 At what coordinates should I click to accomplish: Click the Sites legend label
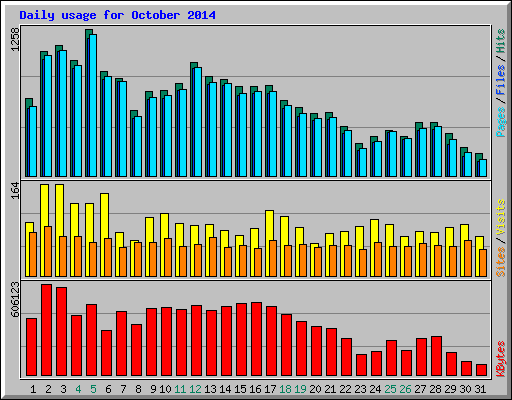(501, 262)
